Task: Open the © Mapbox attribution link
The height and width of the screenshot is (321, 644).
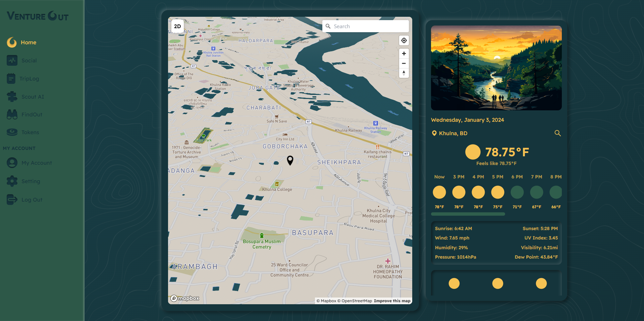Action: 326,301
